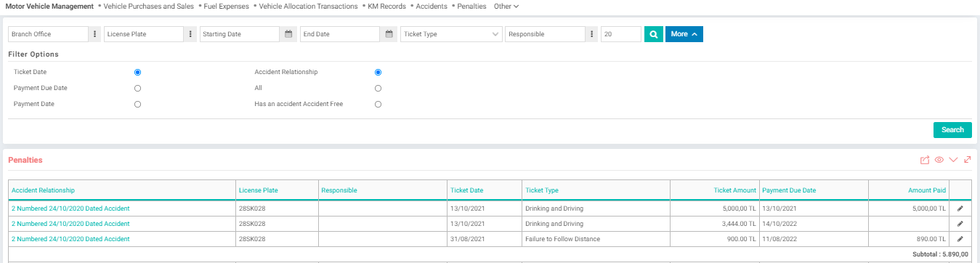Click the green Search button
The image size is (980, 263).
tap(952, 130)
